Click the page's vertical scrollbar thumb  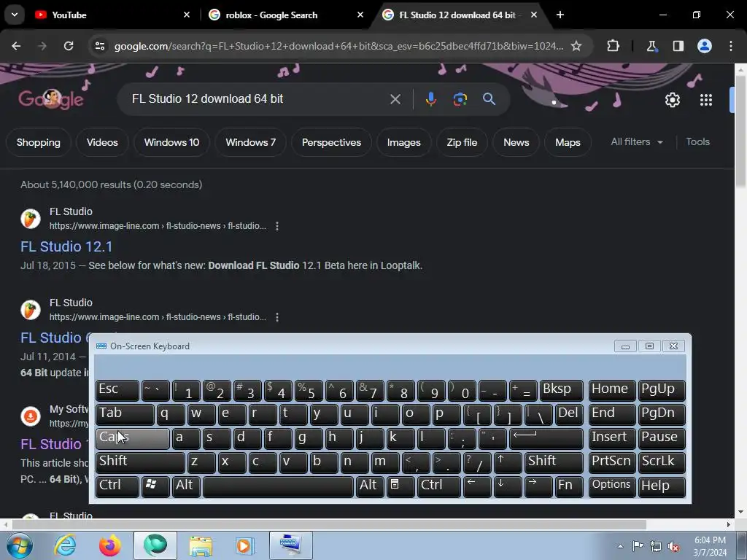pyautogui.click(x=740, y=131)
